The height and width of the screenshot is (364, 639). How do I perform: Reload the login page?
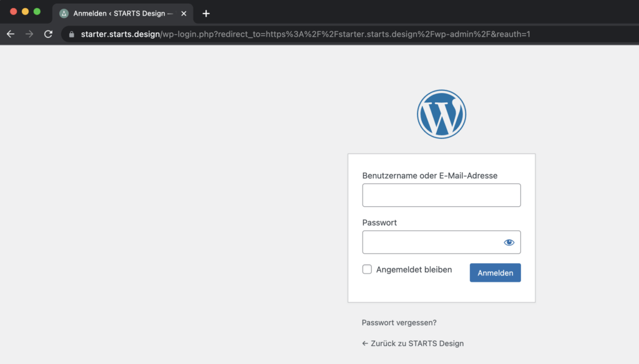(48, 34)
